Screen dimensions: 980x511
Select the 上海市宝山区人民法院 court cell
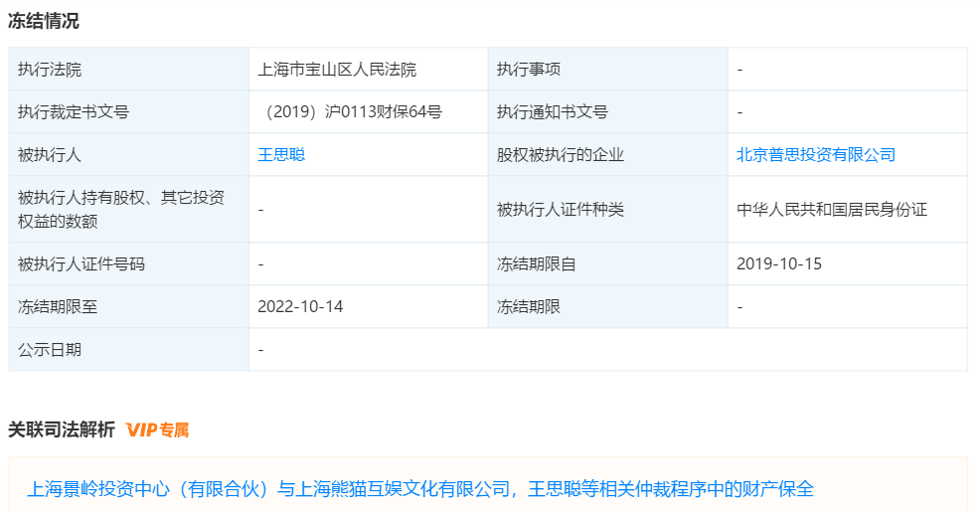coord(337,70)
